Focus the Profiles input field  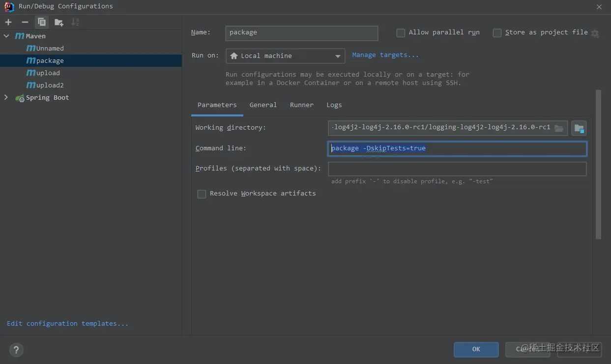pyautogui.click(x=457, y=169)
